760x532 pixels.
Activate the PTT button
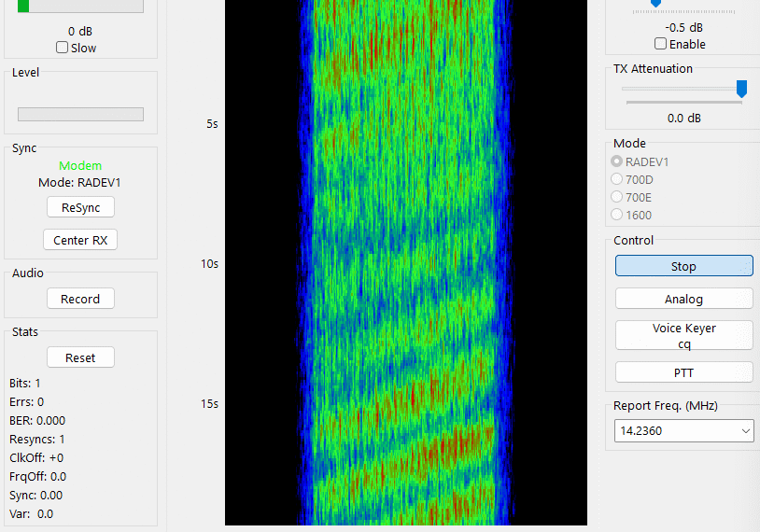point(683,372)
